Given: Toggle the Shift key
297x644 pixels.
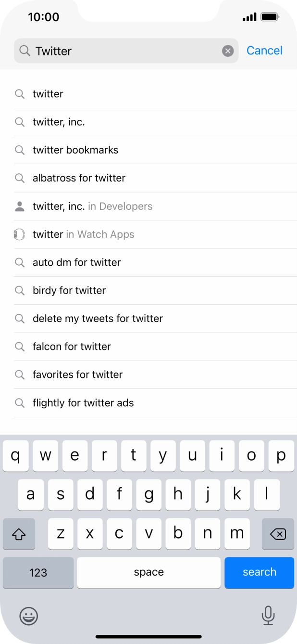Looking at the screenshot, I should (x=19, y=534).
